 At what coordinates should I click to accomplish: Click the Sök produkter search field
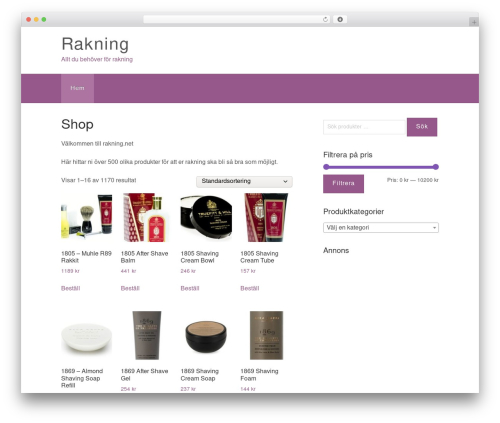(364, 127)
